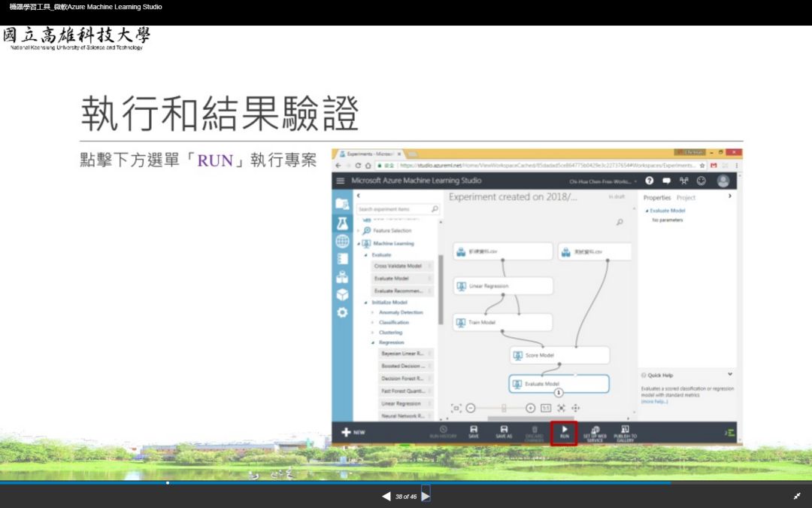Open the (more help...) link
Viewport: 812px width, 508px height.
tap(654, 402)
